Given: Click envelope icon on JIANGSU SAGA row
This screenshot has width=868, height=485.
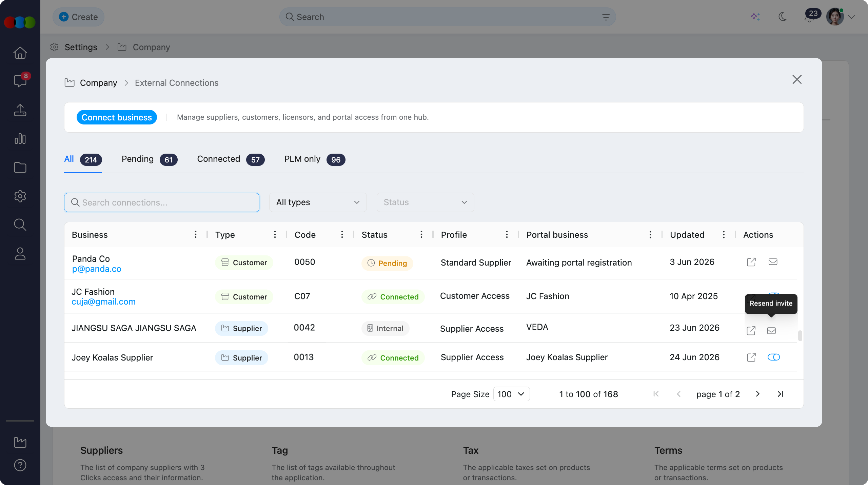Looking at the screenshot, I should click(x=771, y=331).
